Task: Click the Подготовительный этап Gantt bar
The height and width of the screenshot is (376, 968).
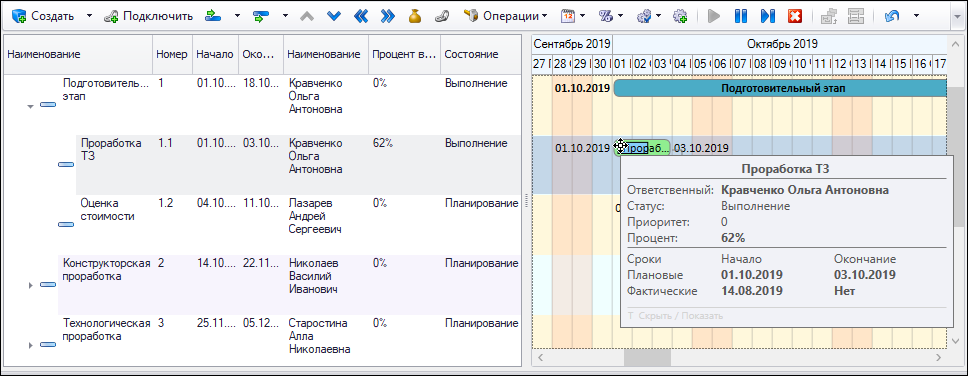Action: point(780,88)
